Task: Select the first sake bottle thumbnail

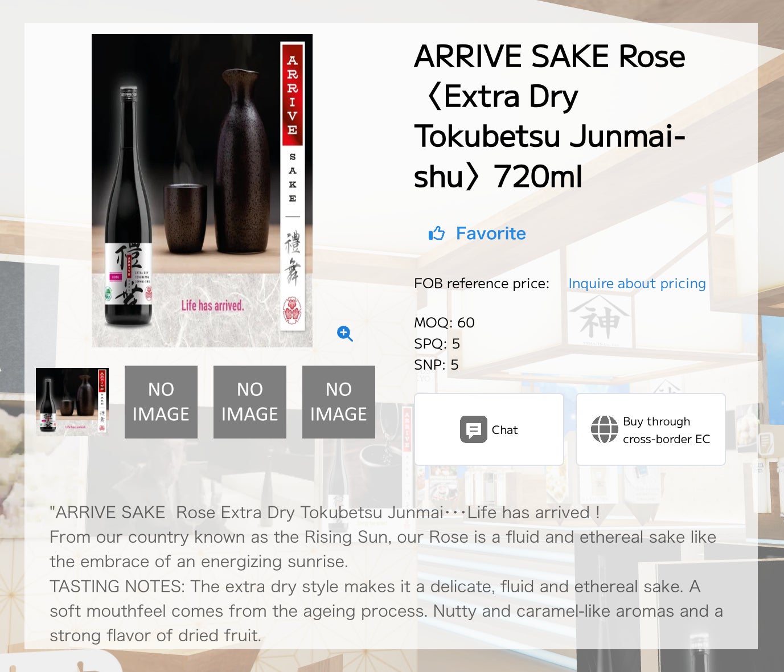Action: click(72, 402)
